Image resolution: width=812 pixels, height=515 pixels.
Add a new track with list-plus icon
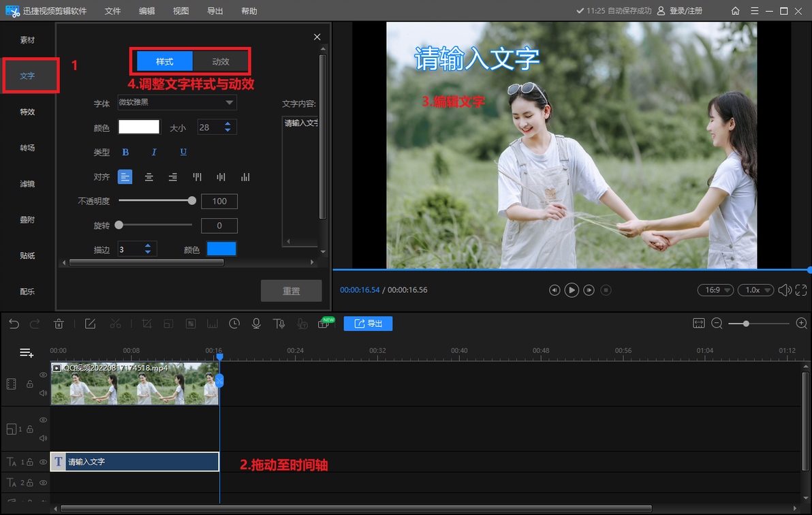27,353
